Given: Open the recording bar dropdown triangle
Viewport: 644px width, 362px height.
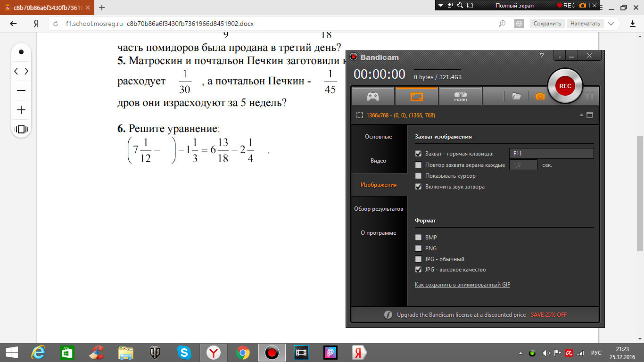Looking at the screenshot, I should (441, 6).
